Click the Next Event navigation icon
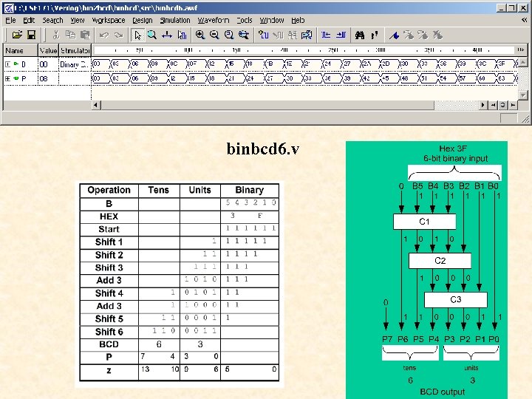The image size is (532, 399). pyautogui.click(x=341, y=35)
